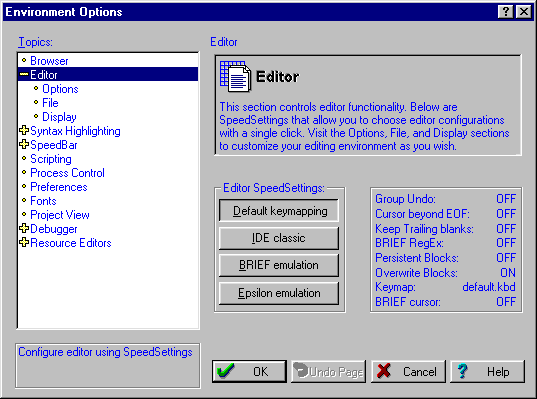The width and height of the screenshot is (537, 399).
Task: Click the Group Undo OFF value
Action: 506,199
